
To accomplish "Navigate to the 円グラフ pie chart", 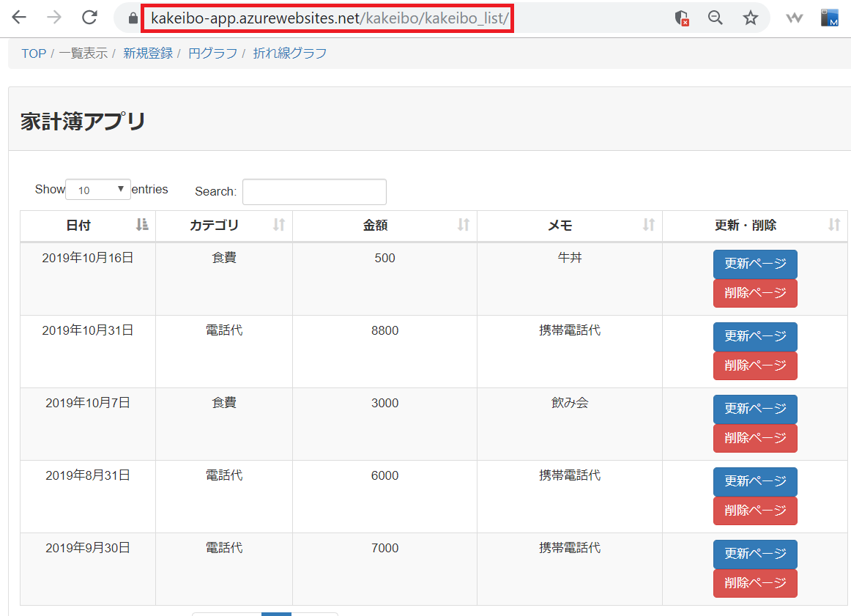I will 212,53.
